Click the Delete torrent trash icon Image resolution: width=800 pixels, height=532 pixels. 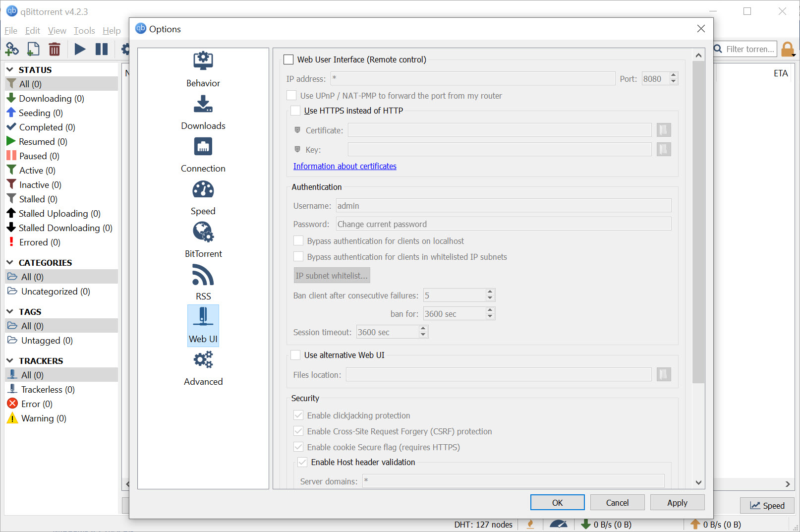[x=55, y=49]
